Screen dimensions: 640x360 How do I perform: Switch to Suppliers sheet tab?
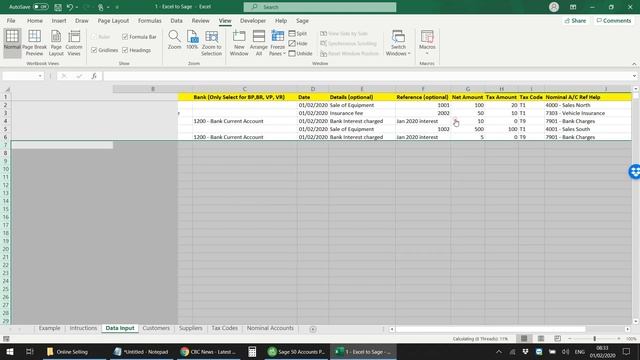click(191, 328)
